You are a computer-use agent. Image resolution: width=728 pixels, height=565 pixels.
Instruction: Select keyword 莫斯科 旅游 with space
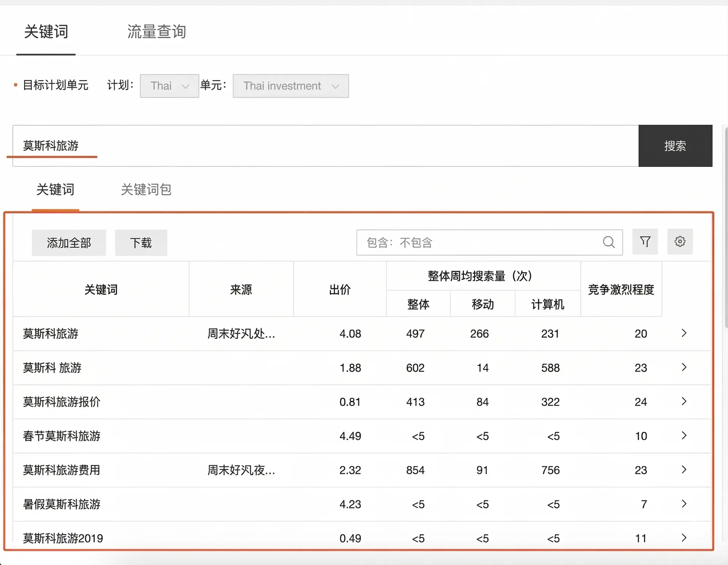[x=52, y=368]
